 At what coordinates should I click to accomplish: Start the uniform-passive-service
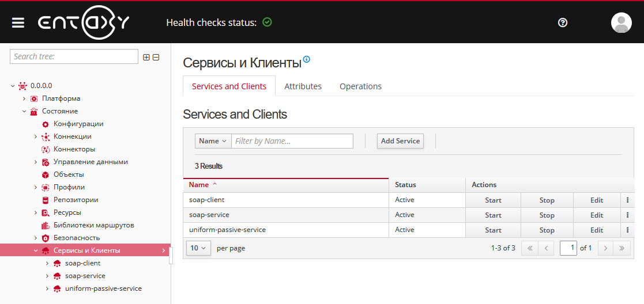494,230
